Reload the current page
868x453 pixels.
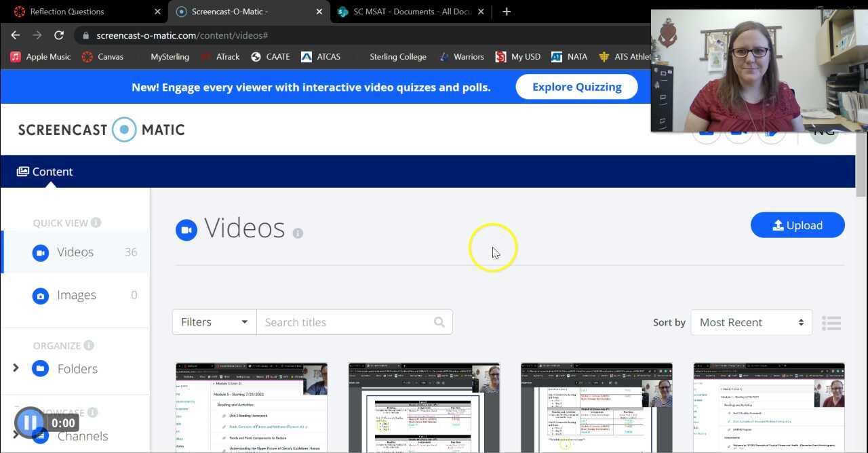[x=59, y=35]
